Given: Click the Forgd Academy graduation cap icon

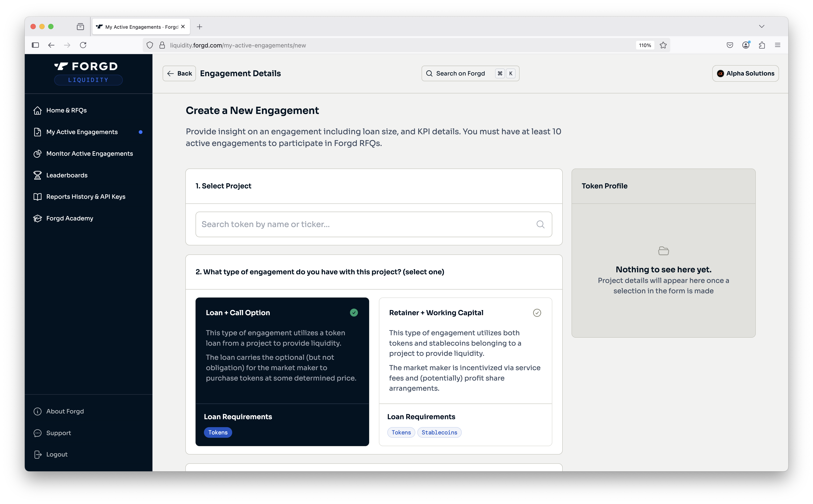Looking at the screenshot, I should tap(37, 218).
